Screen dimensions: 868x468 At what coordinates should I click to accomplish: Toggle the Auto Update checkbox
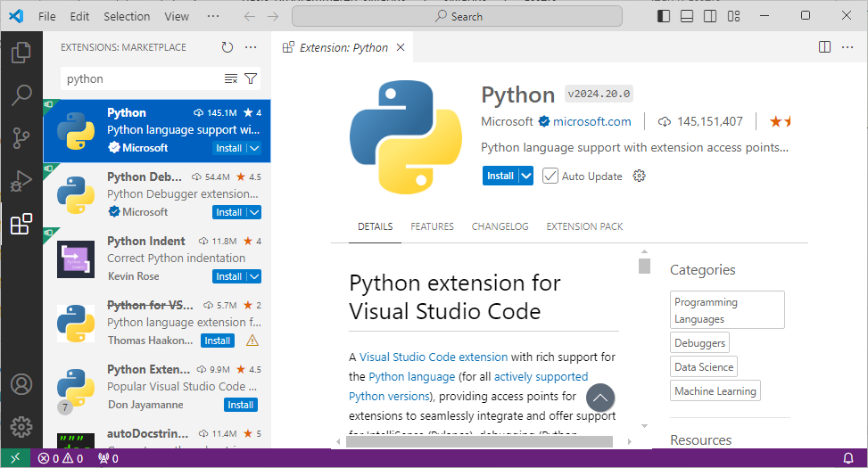[x=550, y=176]
